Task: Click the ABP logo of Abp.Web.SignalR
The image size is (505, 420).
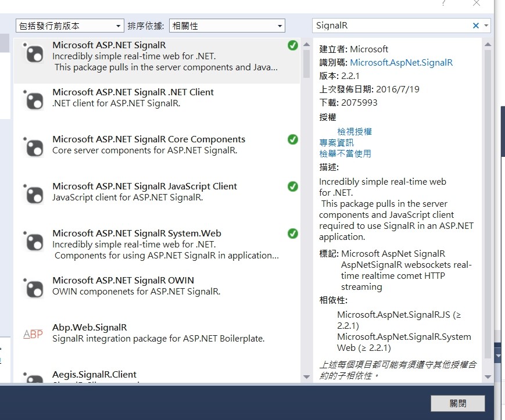Action: pyautogui.click(x=33, y=335)
